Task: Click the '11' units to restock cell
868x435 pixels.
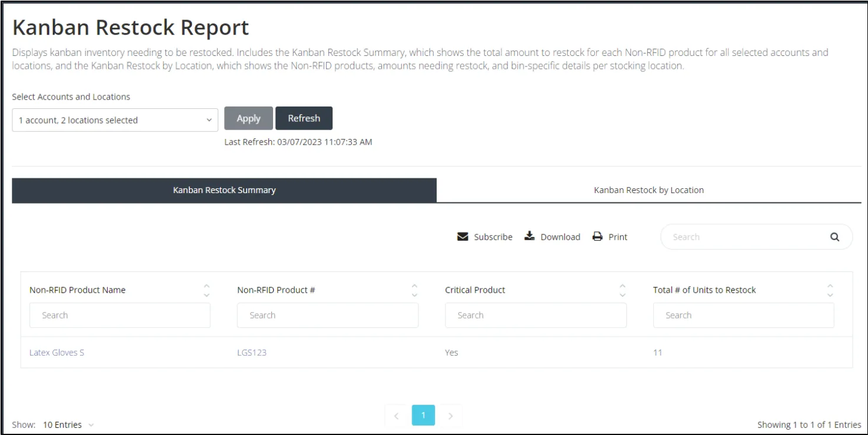Action: (x=657, y=353)
